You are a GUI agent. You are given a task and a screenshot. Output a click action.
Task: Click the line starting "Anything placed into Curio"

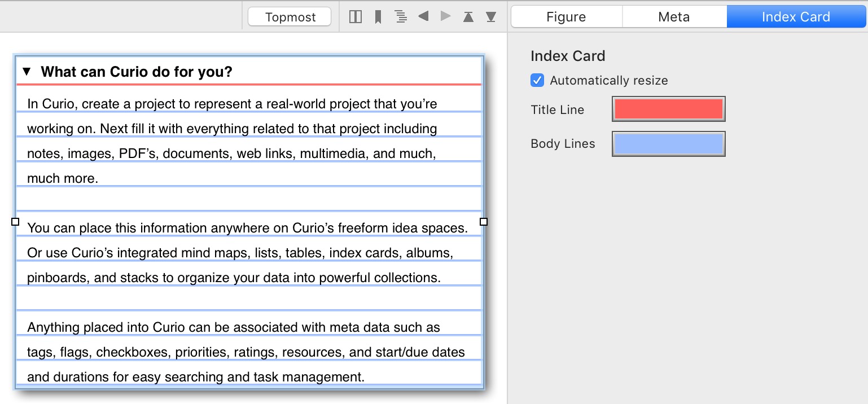coord(234,327)
